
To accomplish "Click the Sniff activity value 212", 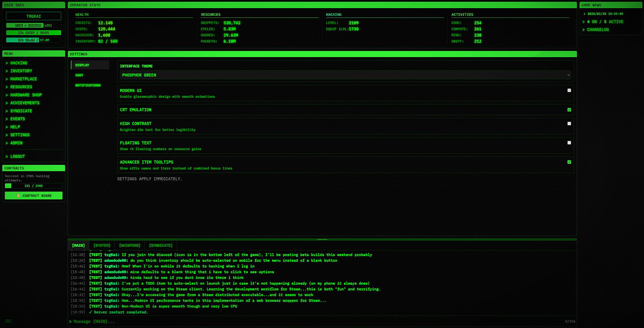I will [478, 41].
